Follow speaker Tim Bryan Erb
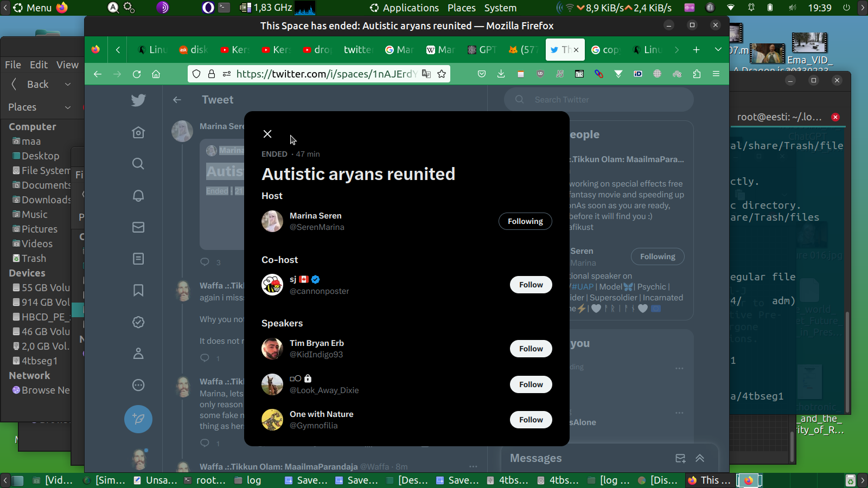This screenshot has width=868, height=488. (531, 349)
